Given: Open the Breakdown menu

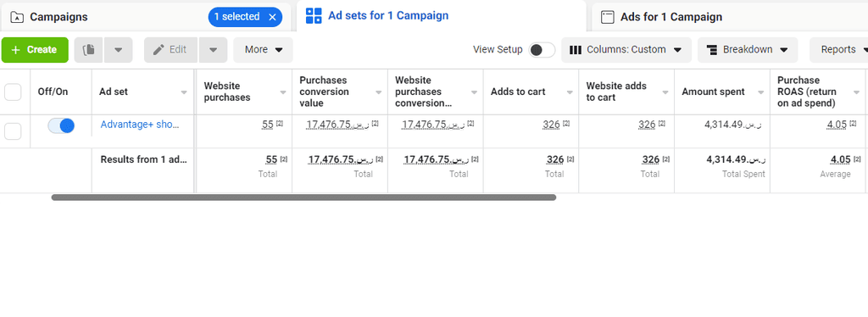Looking at the screenshot, I should [x=748, y=50].
